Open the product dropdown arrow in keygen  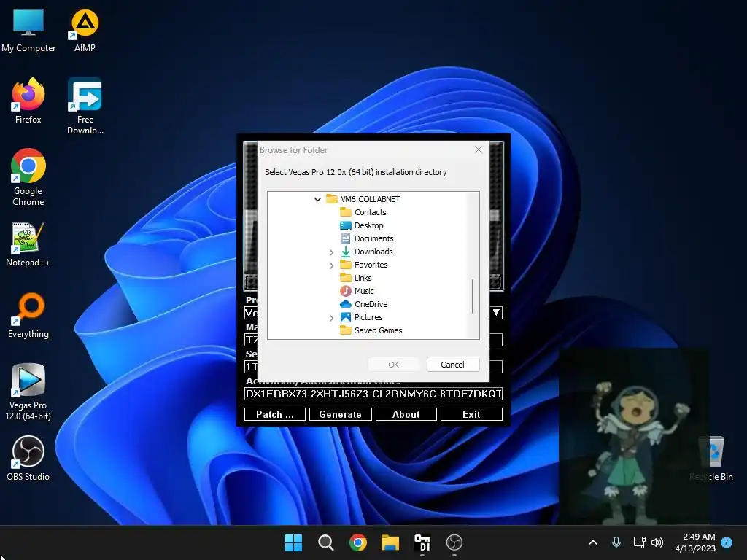coord(496,313)
